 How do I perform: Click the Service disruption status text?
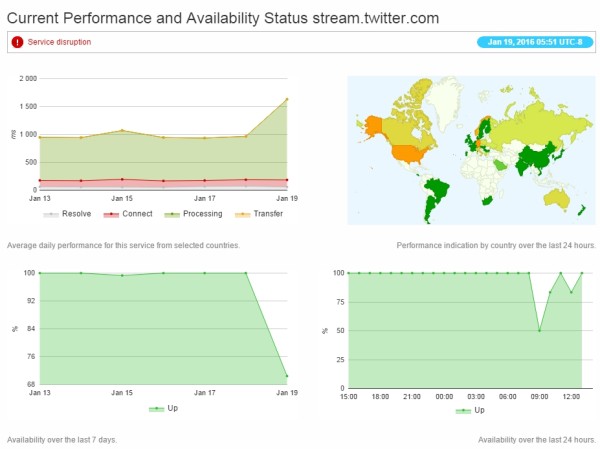(59, 42)
